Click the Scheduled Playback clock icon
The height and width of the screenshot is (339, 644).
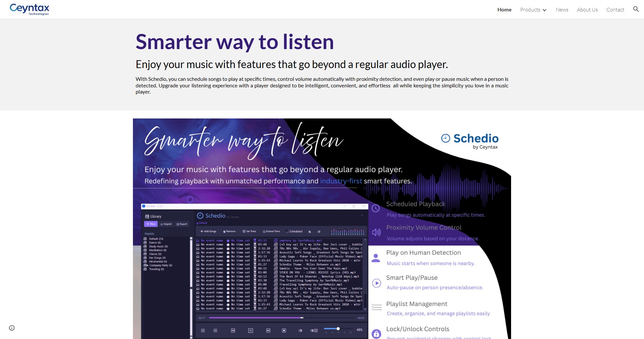[x=376, y=208]
